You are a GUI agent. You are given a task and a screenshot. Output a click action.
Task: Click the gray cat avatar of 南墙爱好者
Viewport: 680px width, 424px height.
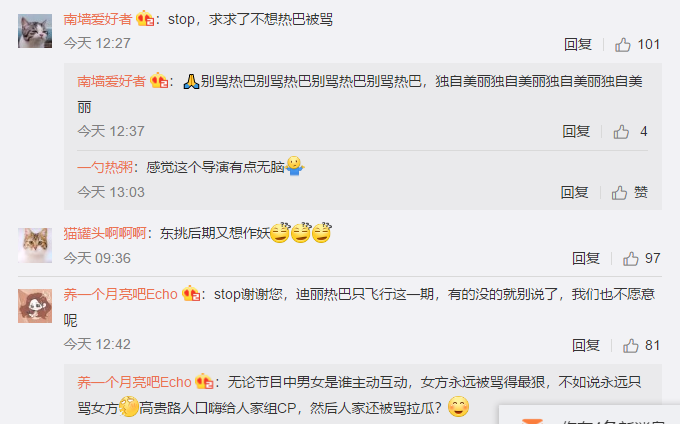[35, 31]
